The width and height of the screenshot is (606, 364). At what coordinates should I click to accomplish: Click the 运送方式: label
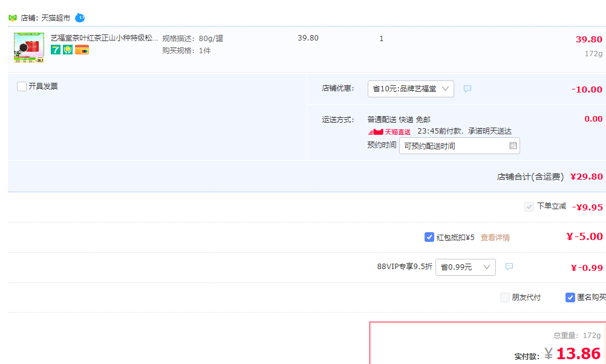[338, 120]
